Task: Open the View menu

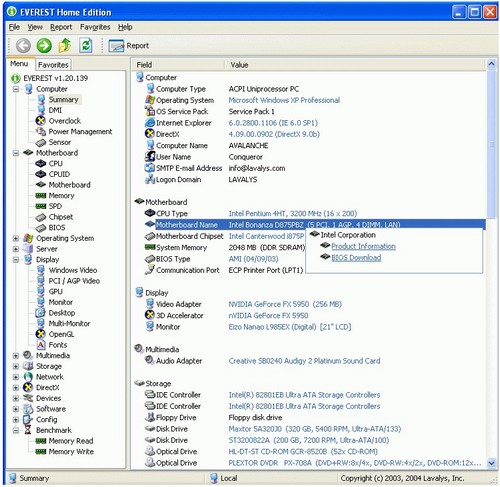Action: point(35,27)
